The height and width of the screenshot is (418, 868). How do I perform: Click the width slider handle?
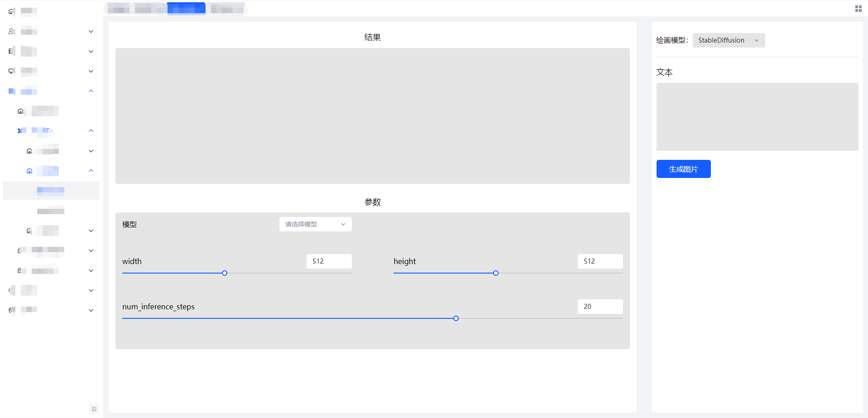pos(225,273)
